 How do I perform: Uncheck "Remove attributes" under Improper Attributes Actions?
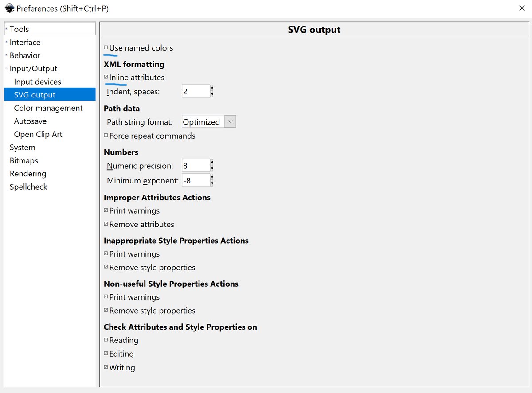click(106, 224)
